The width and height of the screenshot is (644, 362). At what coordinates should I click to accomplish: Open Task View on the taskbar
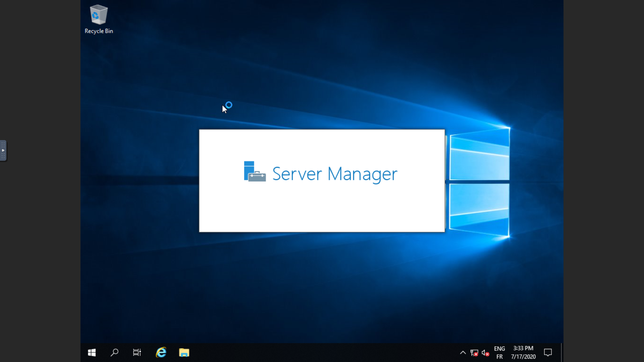pos(137,352)
